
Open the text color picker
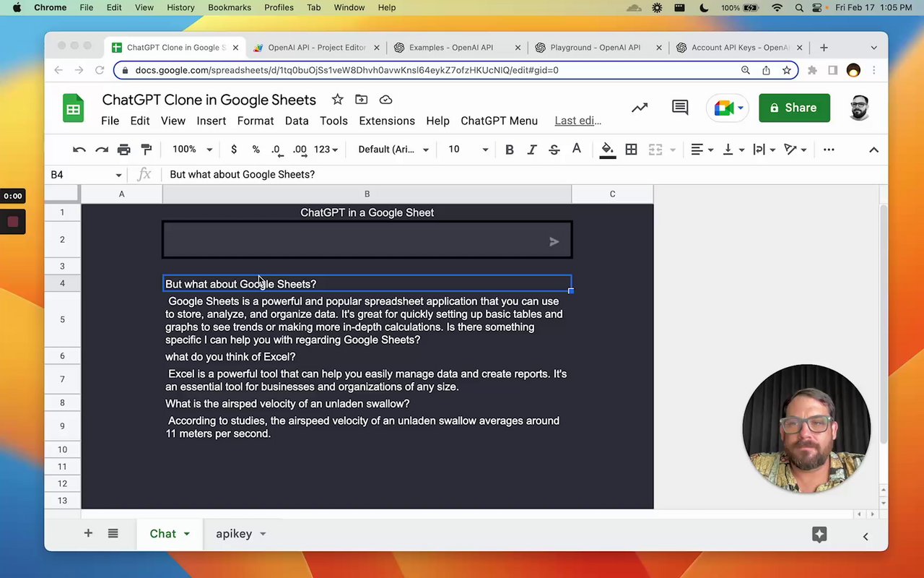coord(577,150)
